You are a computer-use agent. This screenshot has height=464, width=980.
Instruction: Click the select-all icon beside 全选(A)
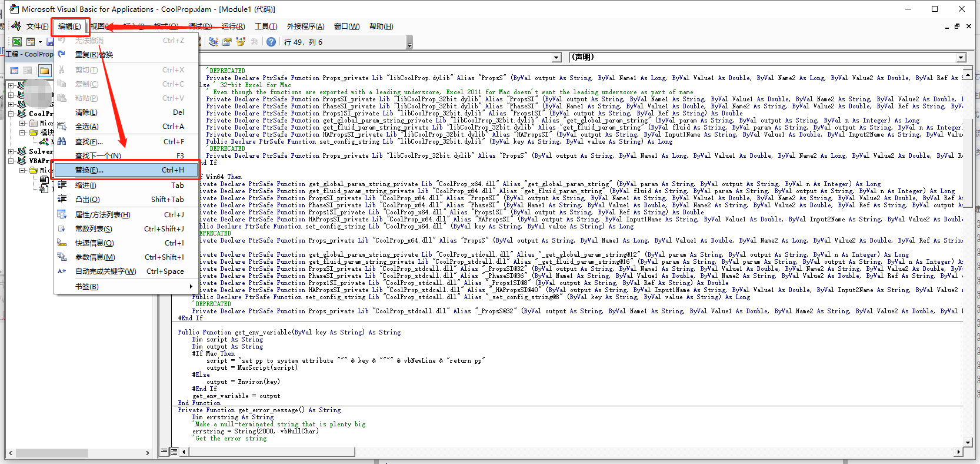coord(62,126)
